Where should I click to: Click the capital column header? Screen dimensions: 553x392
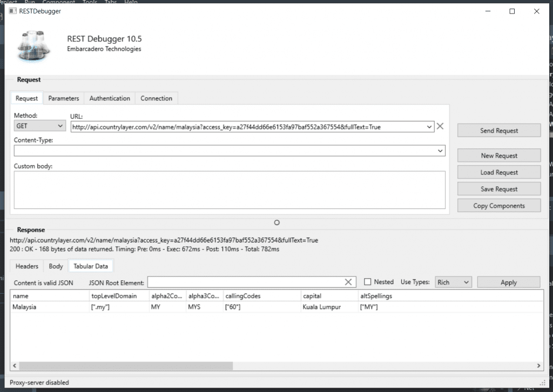(329, 296)
